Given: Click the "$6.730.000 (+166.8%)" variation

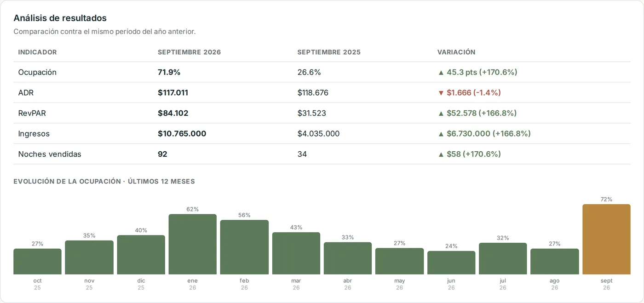Looking at the screenshot, I should tap(484, 134).
